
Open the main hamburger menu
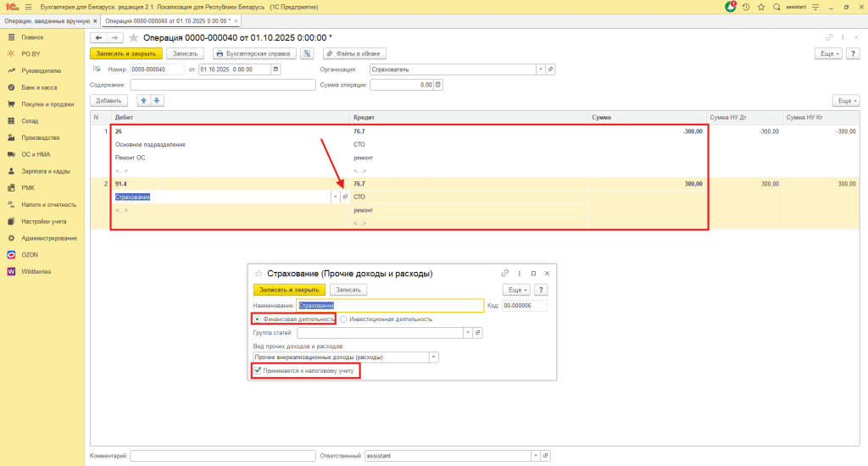(28, 7)
